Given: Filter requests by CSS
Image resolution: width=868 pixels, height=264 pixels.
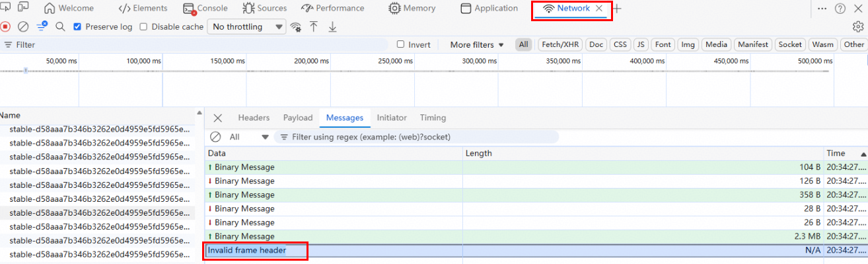Looking at the screenshot, I should (x=620, y=44).
